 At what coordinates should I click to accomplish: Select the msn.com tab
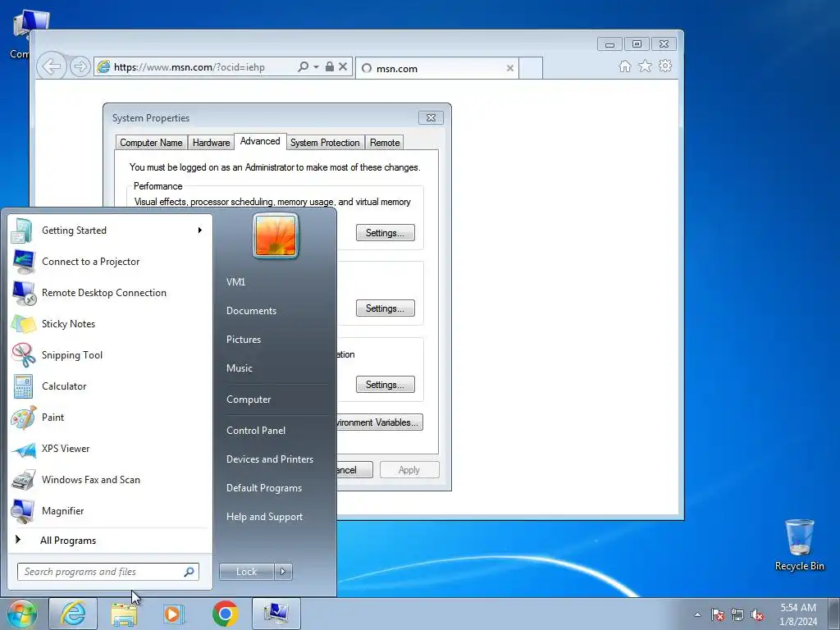[x=436, y=68]
